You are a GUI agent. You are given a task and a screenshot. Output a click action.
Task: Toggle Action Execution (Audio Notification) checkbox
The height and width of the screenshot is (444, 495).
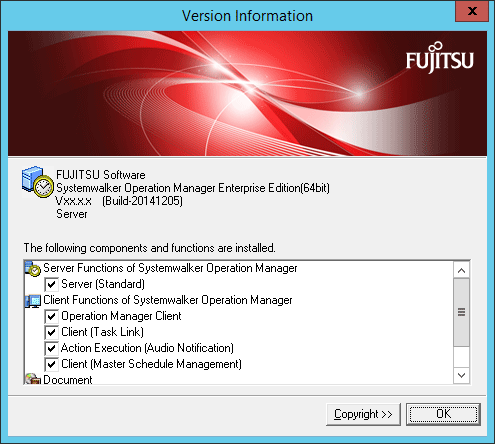point(51,348)
